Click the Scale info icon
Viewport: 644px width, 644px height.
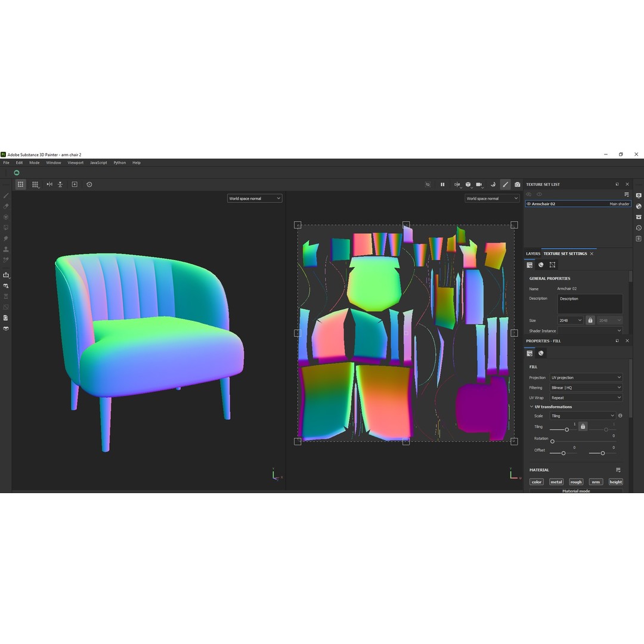[620, 416]
